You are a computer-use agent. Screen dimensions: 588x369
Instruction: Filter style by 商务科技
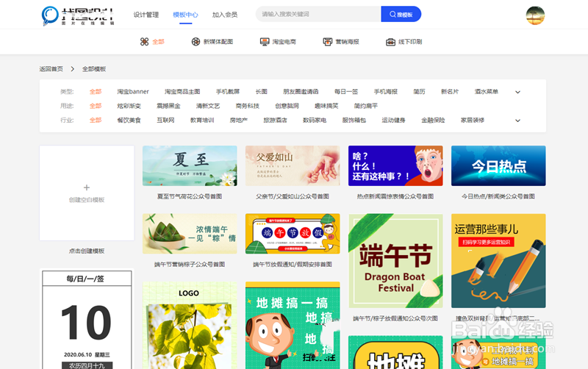[x=248, y=106]
